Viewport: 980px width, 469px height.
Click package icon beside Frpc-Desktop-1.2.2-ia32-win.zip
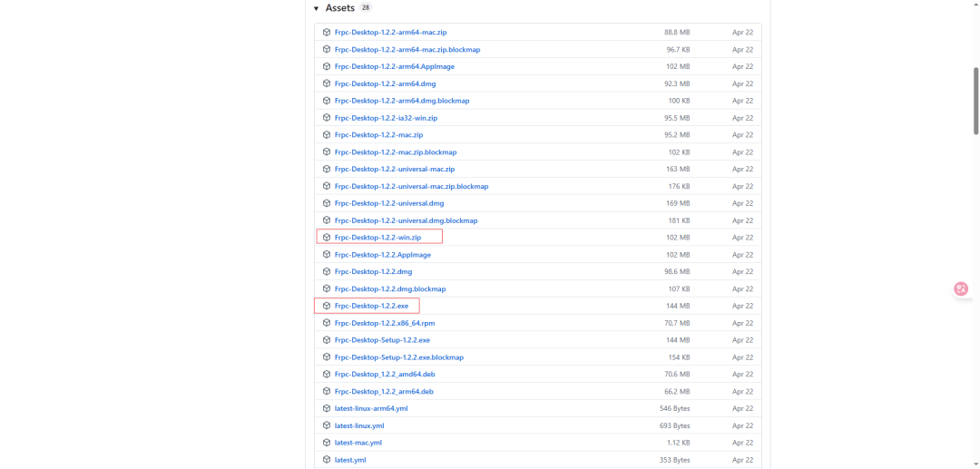[327, 117]
